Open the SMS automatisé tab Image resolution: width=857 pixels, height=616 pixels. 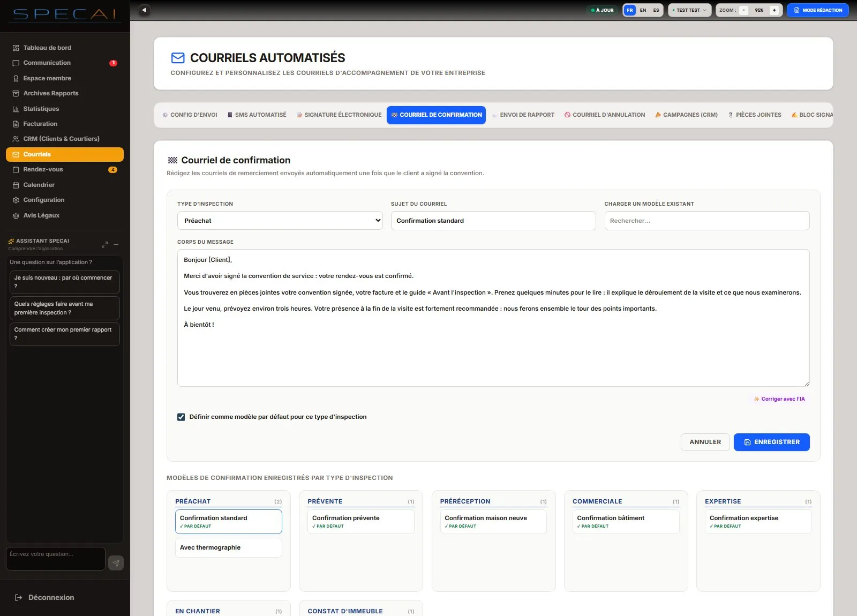click(257, 115)
